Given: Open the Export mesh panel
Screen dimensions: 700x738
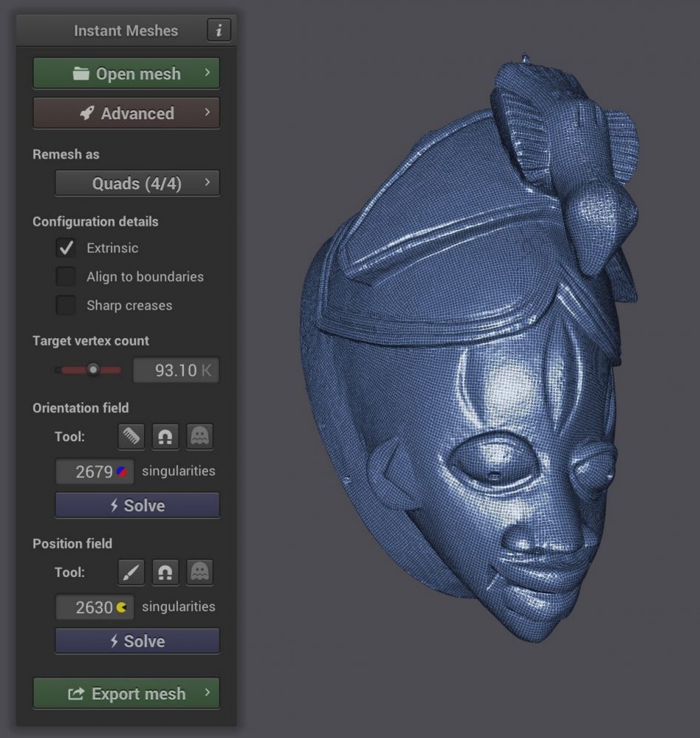Looking at the screenshot, I should 126,694.
